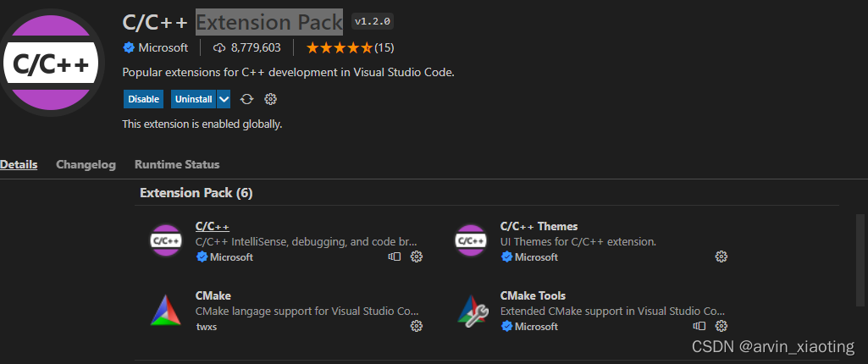The width and height of the screenshot is (868, 364).
Task: Click the large C/C++ Extension Pack logo
Action: coord(52,62)
